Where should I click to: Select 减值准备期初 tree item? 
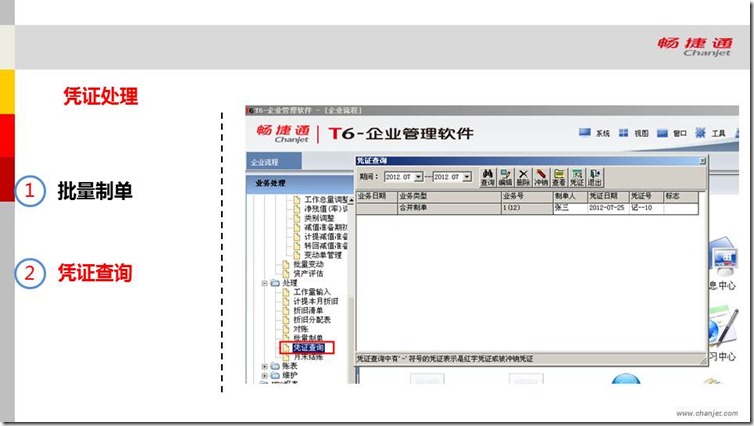pyautogui.click(x=326, y=227)
